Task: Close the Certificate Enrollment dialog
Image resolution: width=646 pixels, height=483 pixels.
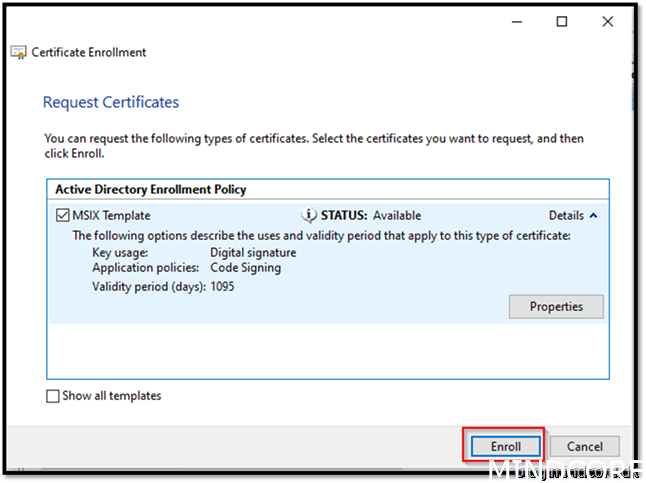Action: pyautogui.click(x=607, y=21)
